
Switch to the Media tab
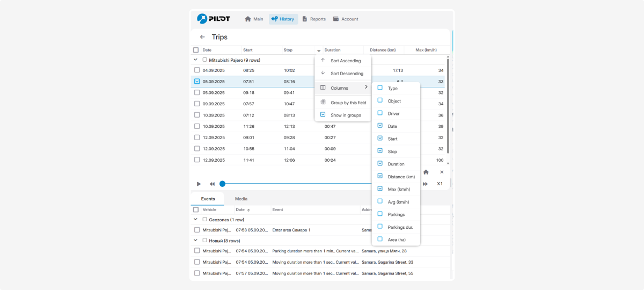point(241,199)
